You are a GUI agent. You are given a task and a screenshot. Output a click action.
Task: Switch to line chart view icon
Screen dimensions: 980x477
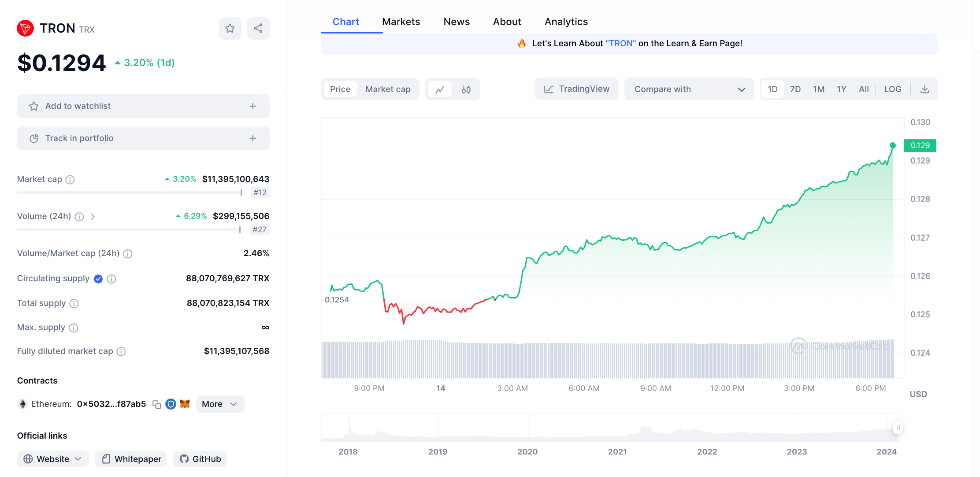coord(440,89)
